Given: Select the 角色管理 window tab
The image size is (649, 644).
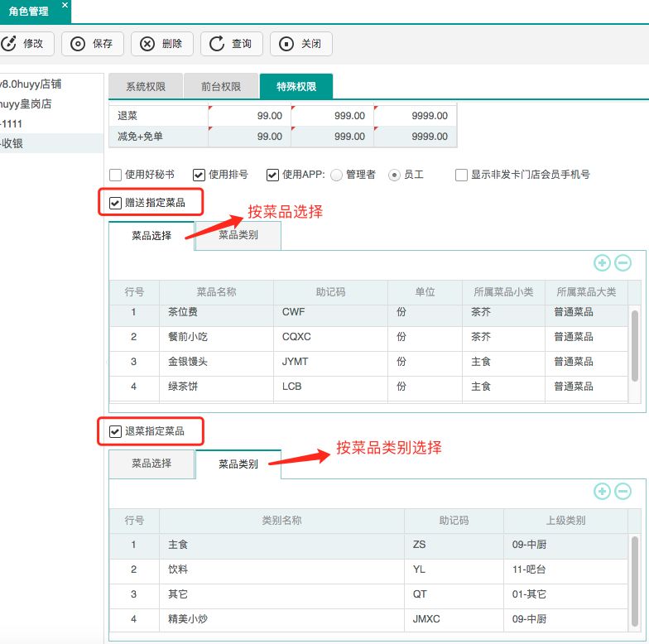Looking at the screenshot, I should click(29, 12).
